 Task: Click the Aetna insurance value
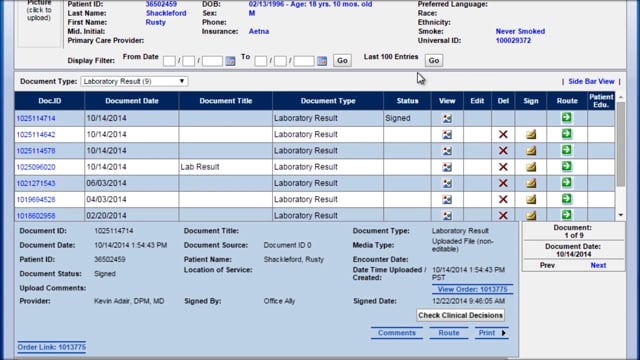pos(259,31)
